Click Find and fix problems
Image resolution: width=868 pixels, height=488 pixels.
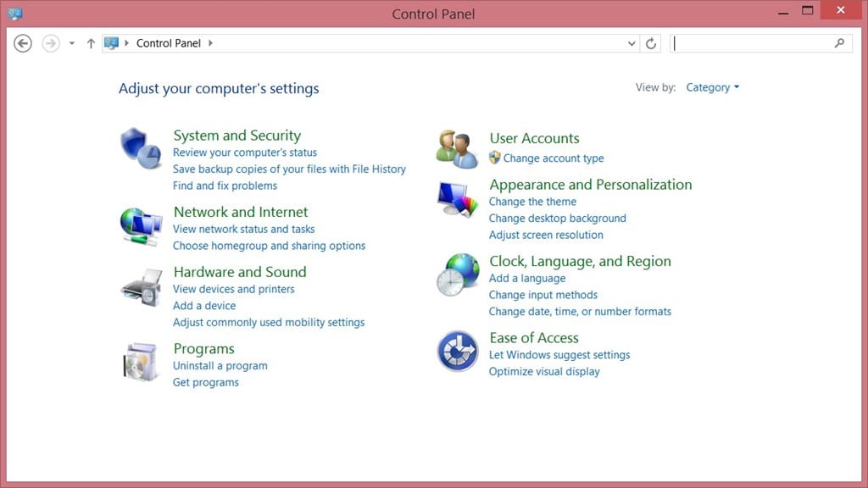[225, 186]
